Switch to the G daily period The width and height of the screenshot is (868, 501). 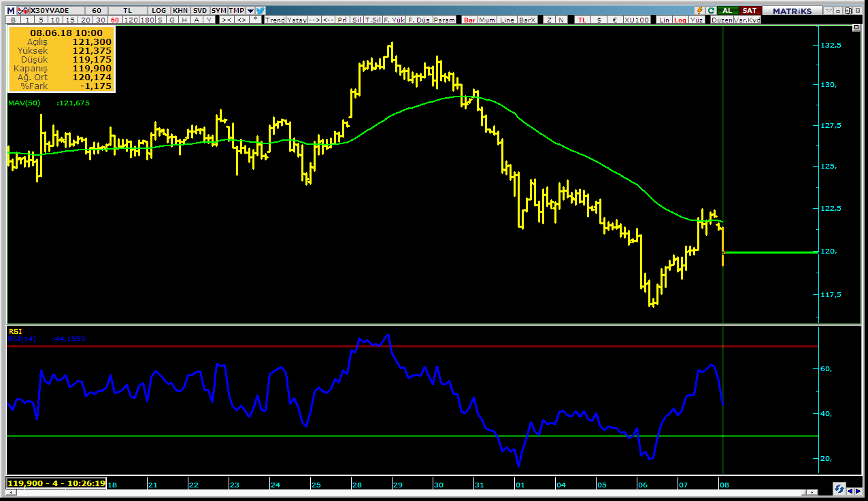tap(173, 20)
